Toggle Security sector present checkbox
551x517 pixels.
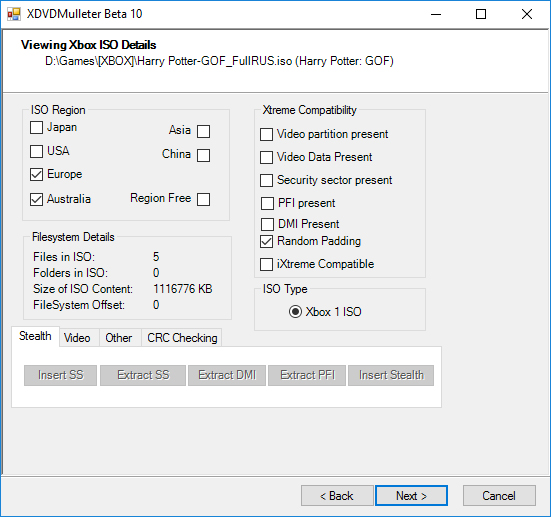click(266, 180)
